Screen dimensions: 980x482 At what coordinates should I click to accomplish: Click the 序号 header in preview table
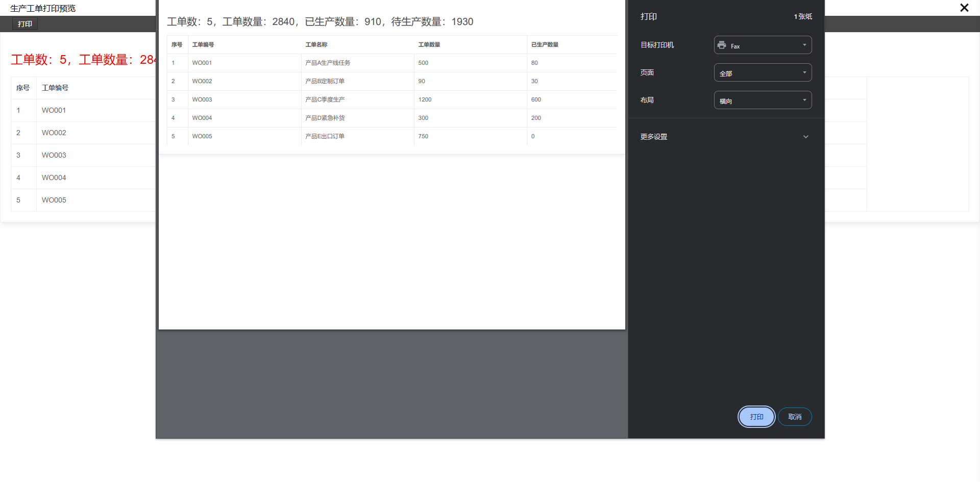click(177, 44)
